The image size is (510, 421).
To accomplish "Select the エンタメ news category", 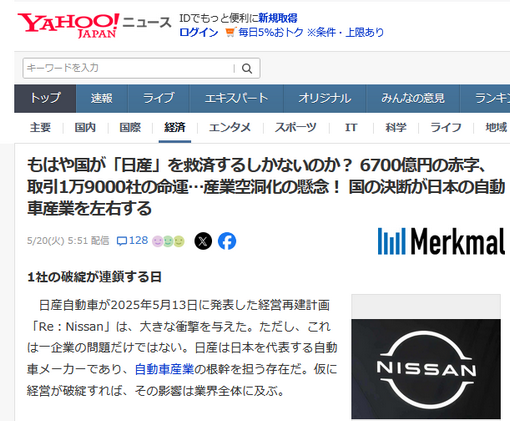I will coord(230,127).
